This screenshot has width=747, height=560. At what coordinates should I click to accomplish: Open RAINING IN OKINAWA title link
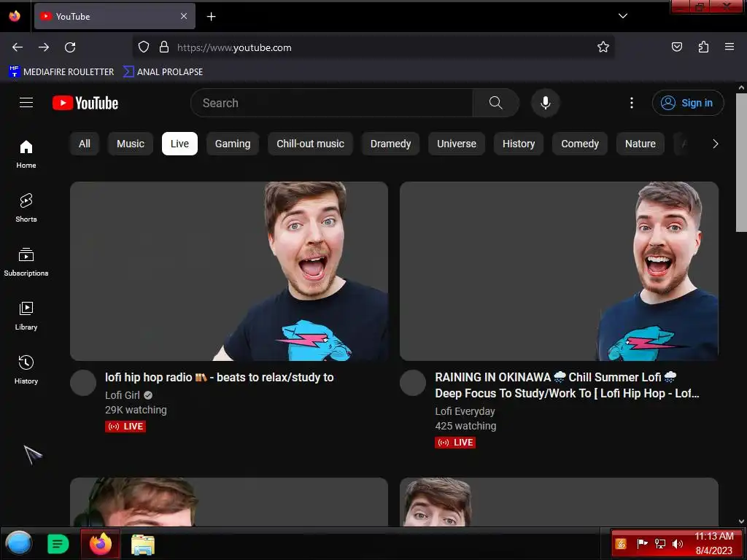click(x=567, y=385)
